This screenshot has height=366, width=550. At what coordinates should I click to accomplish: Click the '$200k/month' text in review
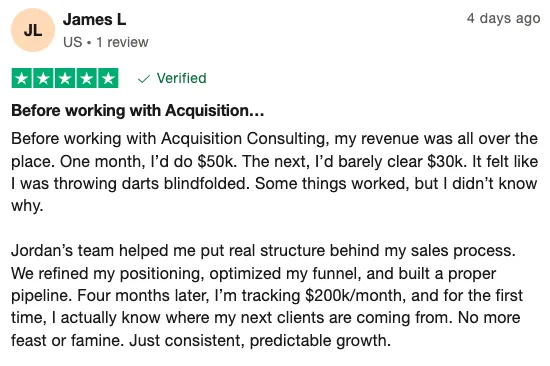pyautogui.click(x=353, y=295)
